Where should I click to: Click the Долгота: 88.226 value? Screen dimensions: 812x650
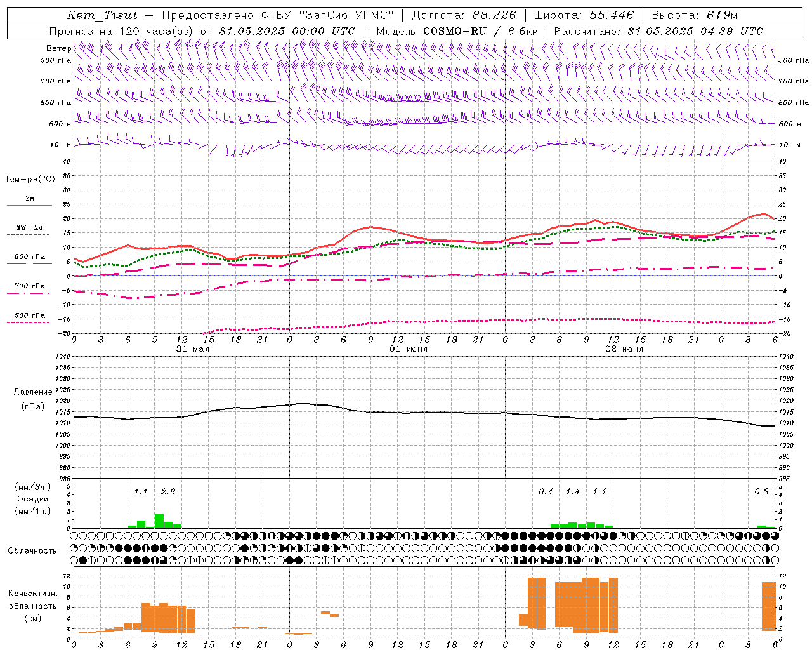(x=464, y=15)
